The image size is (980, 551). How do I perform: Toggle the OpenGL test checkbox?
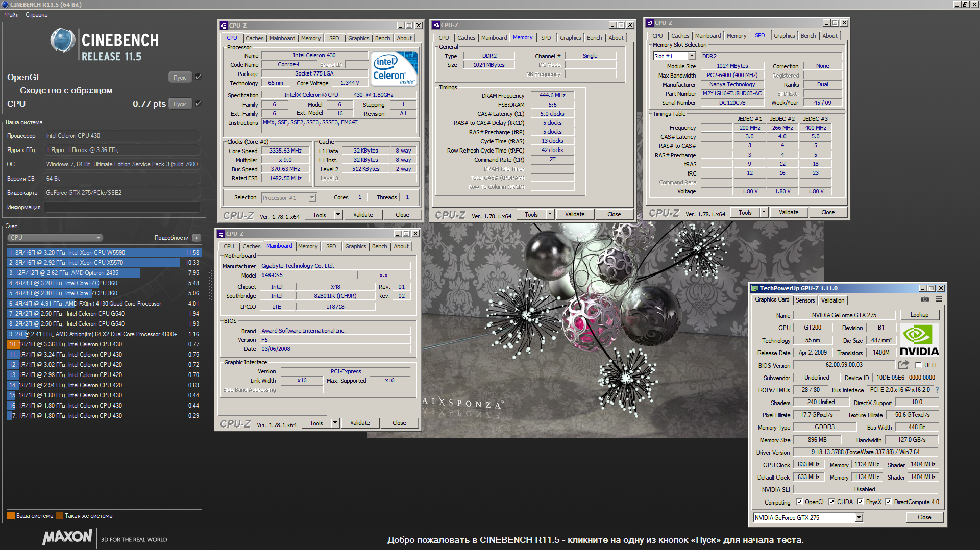click(x=198, y=77)
